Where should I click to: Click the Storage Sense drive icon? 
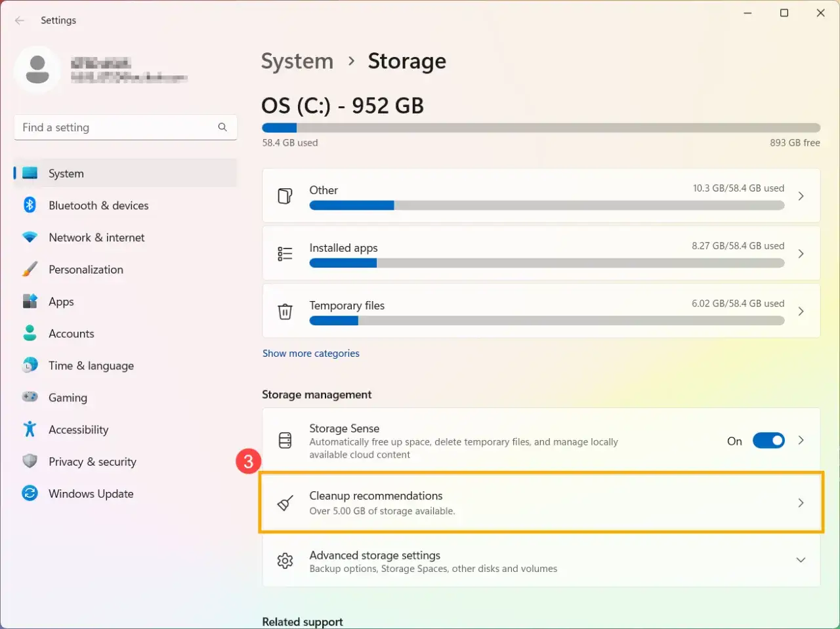285,440
